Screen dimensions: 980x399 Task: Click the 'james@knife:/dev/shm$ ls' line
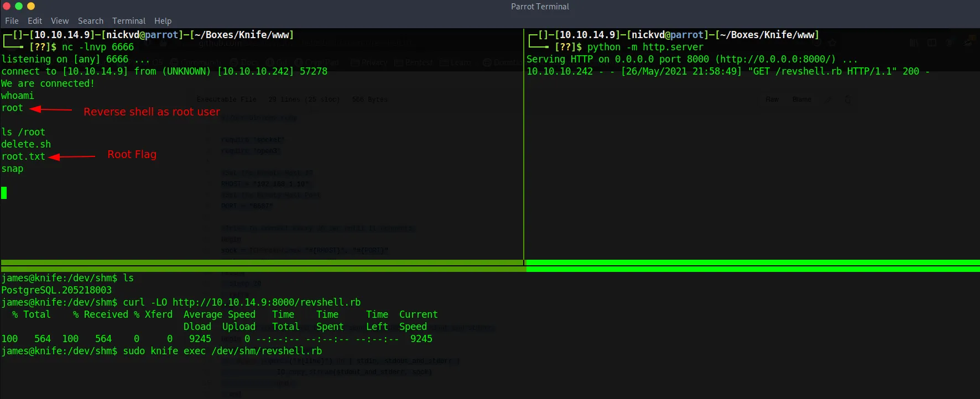(x=67, y=278)
